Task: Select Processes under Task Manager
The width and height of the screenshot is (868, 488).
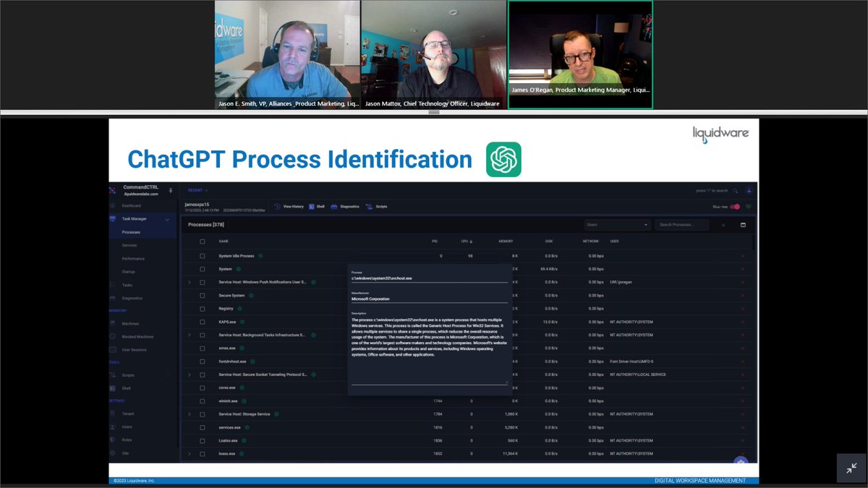Action: [x=131, y=232]
